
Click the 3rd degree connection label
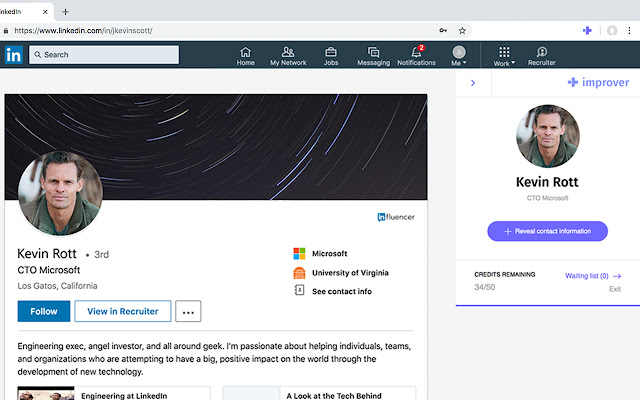coord(102,255)
